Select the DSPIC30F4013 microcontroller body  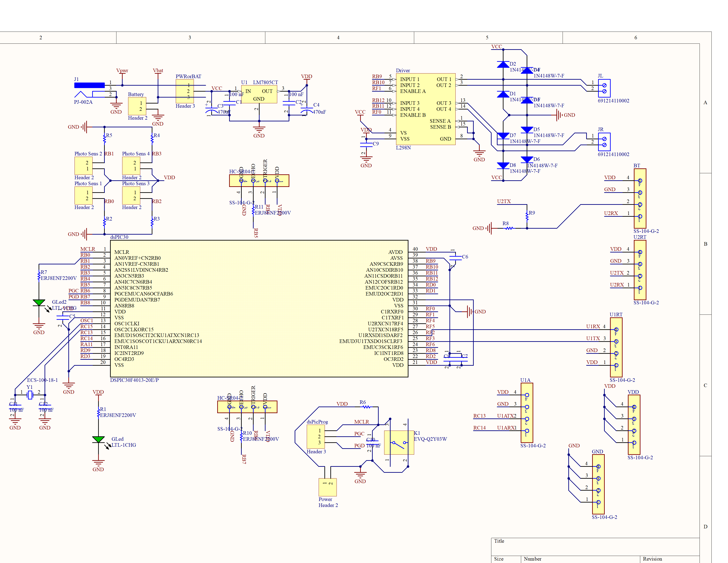pos(259,309)
